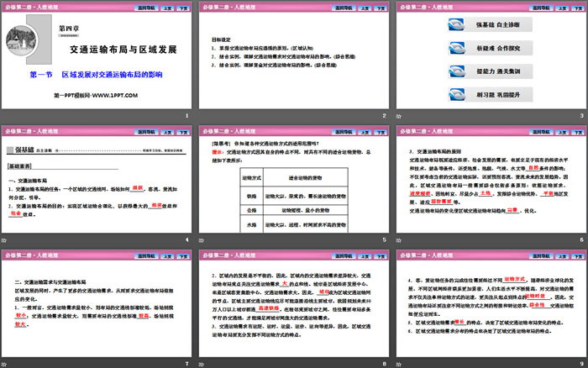Open the 第一PPT模板网 WWW.1PPT.COM link
Viewport: 588px width, 368px height.
tap(97, 96)
